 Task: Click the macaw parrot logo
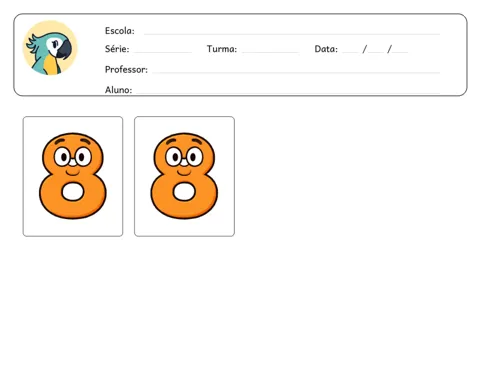[x=50, y=48]
